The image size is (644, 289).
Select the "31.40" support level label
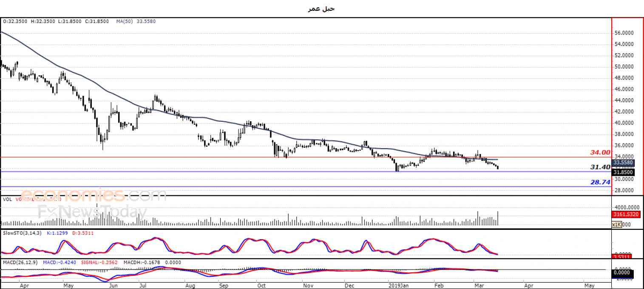pyautogui.click(x=600, y=167)
